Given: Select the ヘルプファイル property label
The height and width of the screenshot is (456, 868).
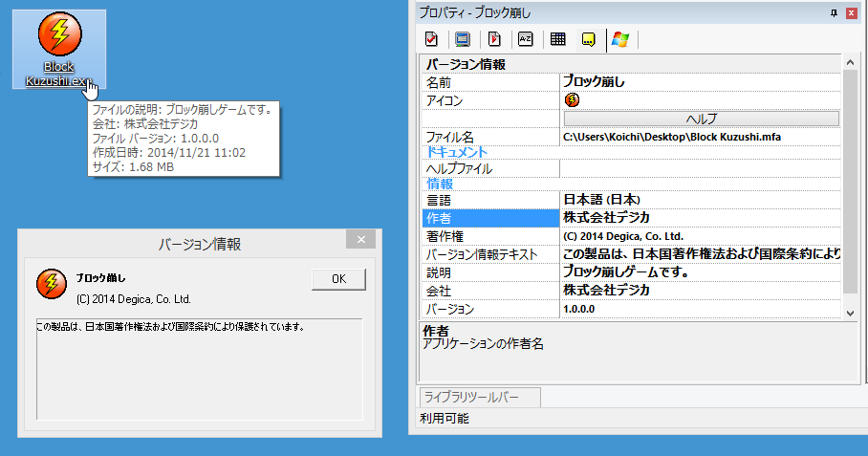Looking at the screenshot, I should pos(459,169).
